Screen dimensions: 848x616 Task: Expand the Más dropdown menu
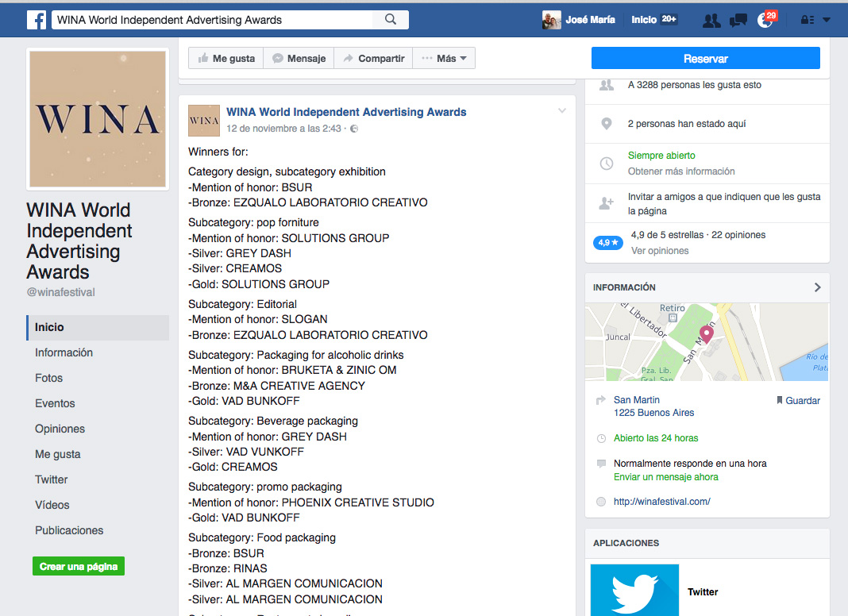click(444, 58)
